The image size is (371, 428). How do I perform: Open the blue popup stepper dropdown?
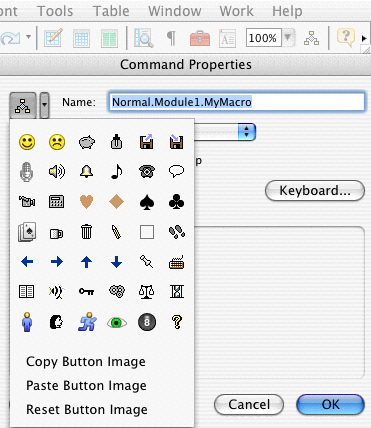[x=247, y=132]
